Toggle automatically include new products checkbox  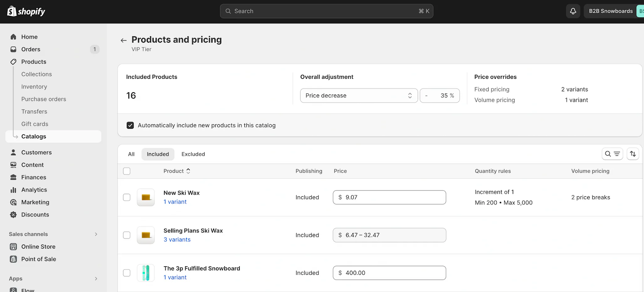tap(130, 125)
